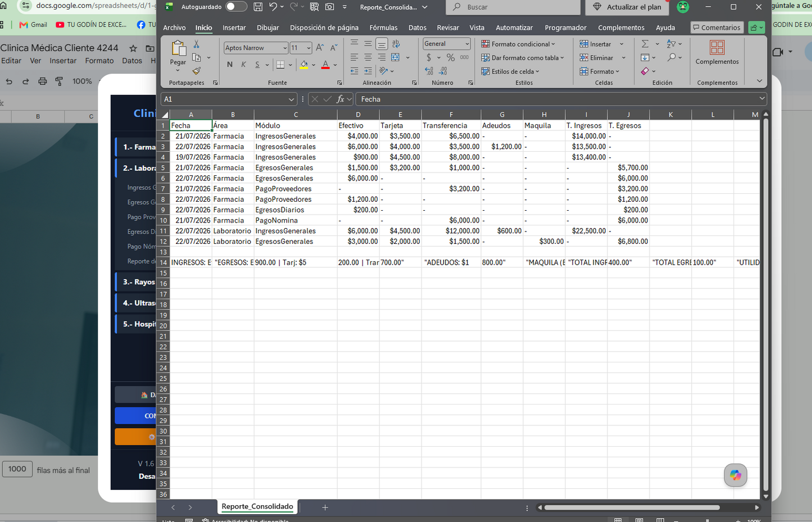Open the Aptos Narrow font dropdown
The height and width of the screenshot is (522, 812).
coord(285,48)
